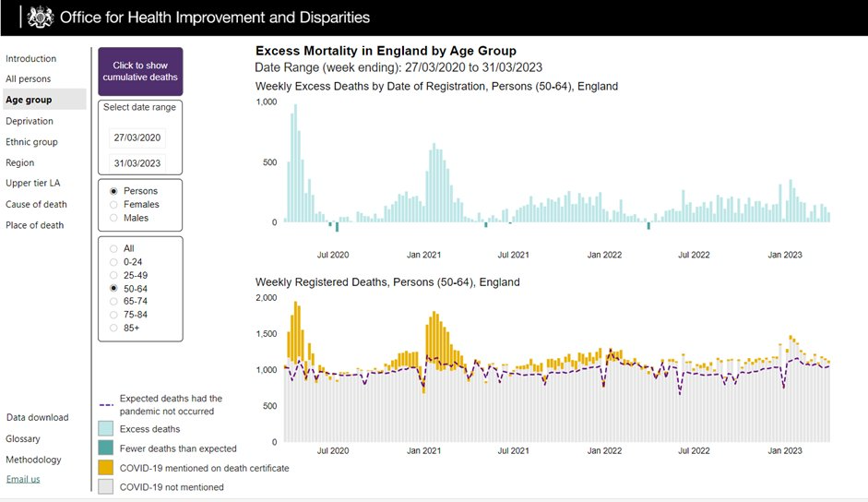This screenshot has height=502, width=868.
Task: Click the dashed Expected deaths legend line
Action: pos(106,404)
